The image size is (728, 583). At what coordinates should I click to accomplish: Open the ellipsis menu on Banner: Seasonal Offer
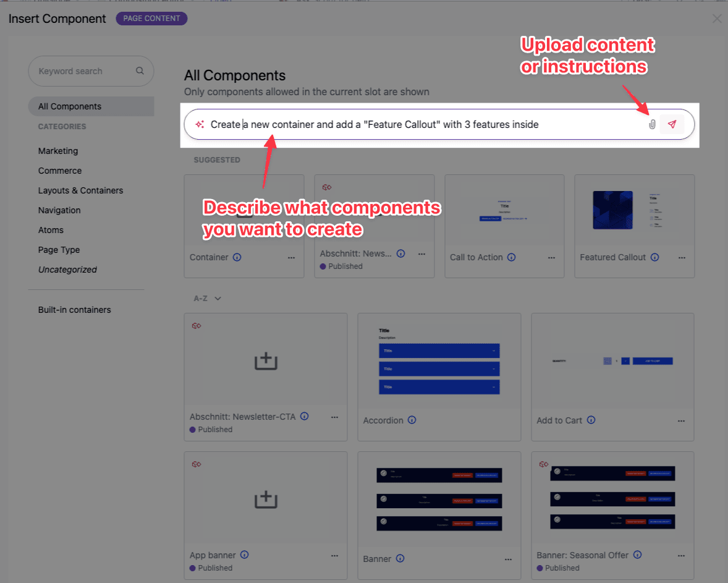681,555
